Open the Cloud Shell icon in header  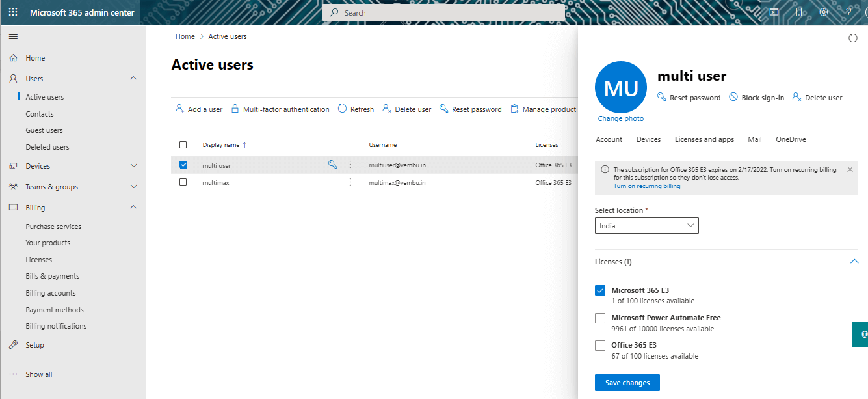[x=774, y=12]
